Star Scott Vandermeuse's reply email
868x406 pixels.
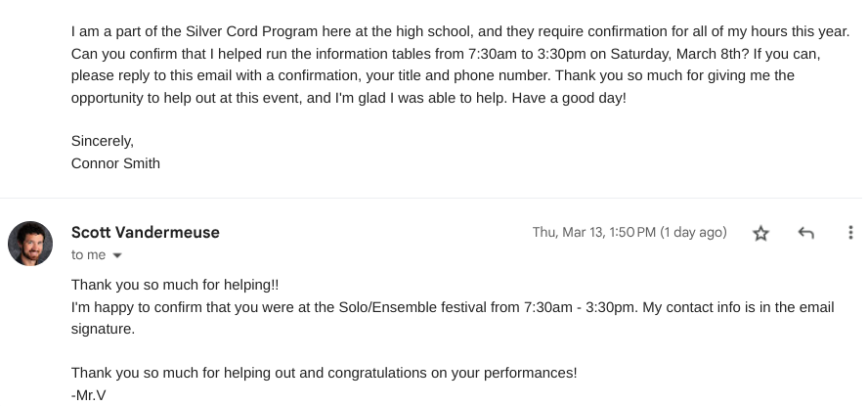tap(760, 233)
